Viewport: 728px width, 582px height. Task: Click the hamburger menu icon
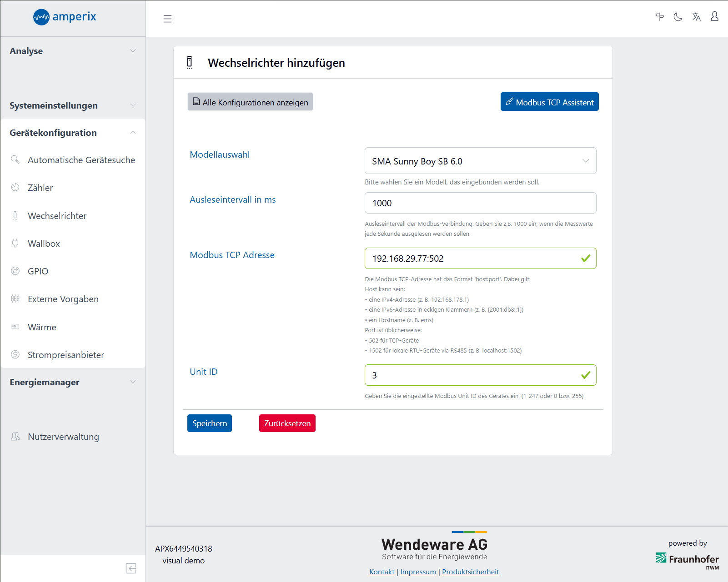pos(167,19)
